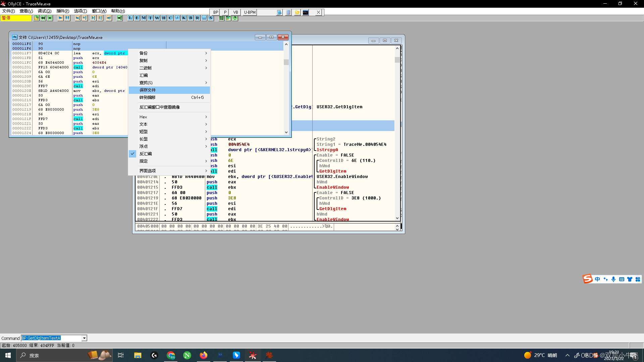Choose 转到偏移 Ctrl+G menu entry
This screenshot has height=362, width=644.
click(169, 98)
